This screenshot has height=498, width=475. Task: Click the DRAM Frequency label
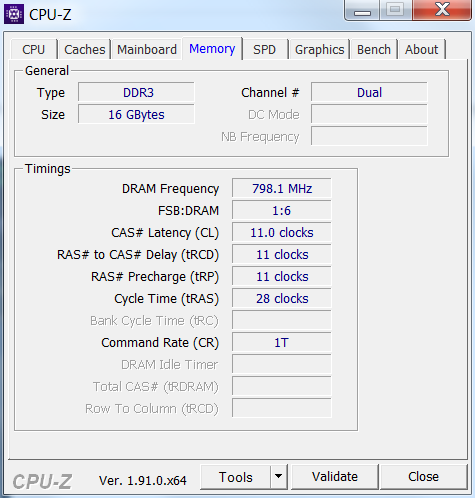pos(170,189)
